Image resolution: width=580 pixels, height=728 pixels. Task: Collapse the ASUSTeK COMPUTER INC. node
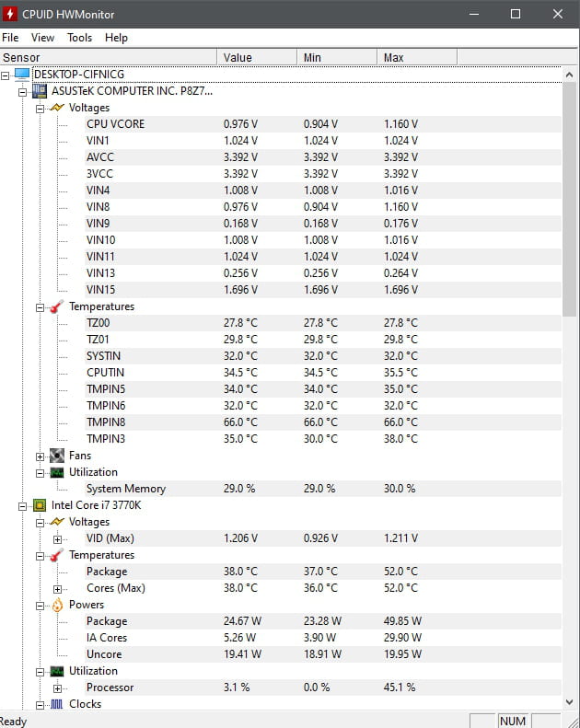[22, 92]
